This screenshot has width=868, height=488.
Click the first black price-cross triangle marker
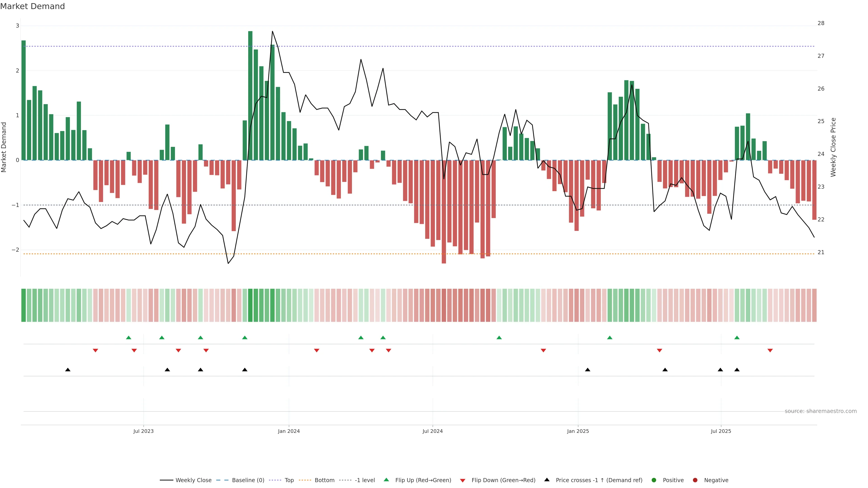(x=68, y=369)
